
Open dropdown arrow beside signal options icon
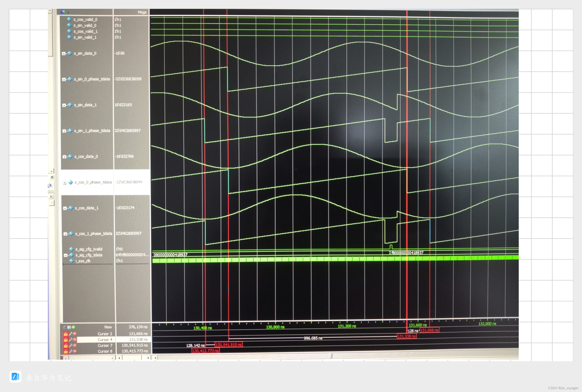(x=68, y=13)
